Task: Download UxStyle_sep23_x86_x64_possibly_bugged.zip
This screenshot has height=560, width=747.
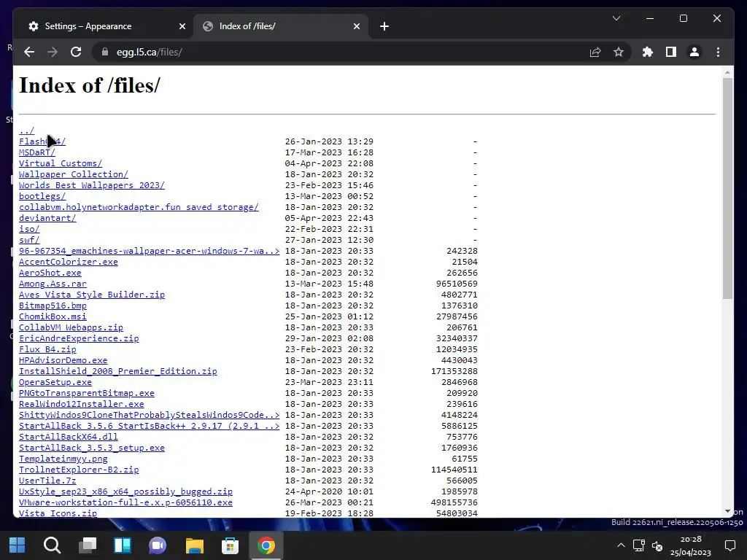Action: pyautogui.click(x=125, y=492)
